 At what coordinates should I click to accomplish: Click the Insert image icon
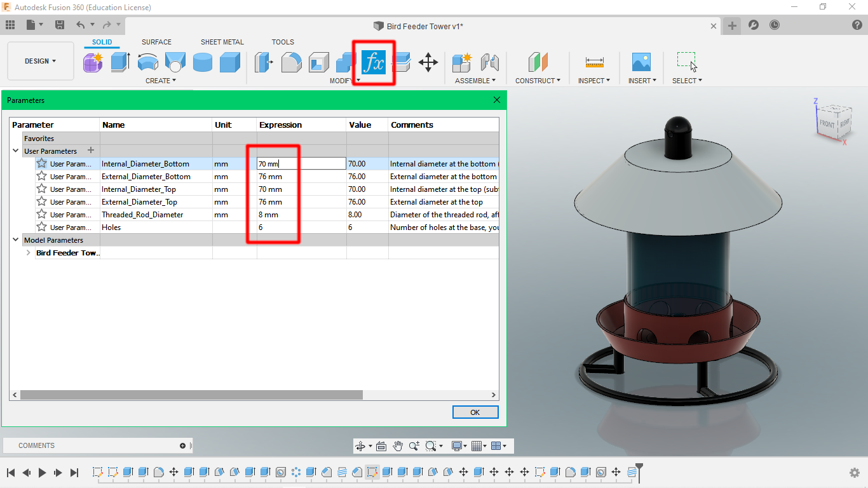pos(641,62)
